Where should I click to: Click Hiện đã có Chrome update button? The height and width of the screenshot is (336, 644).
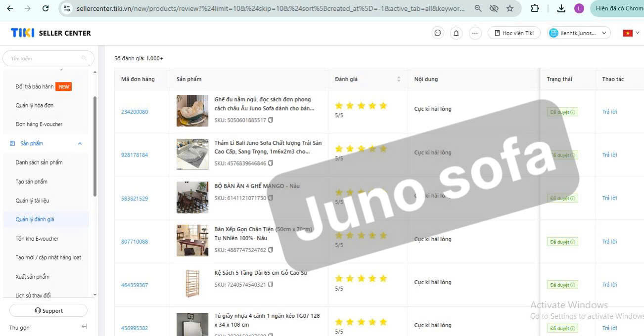[617, 8]
